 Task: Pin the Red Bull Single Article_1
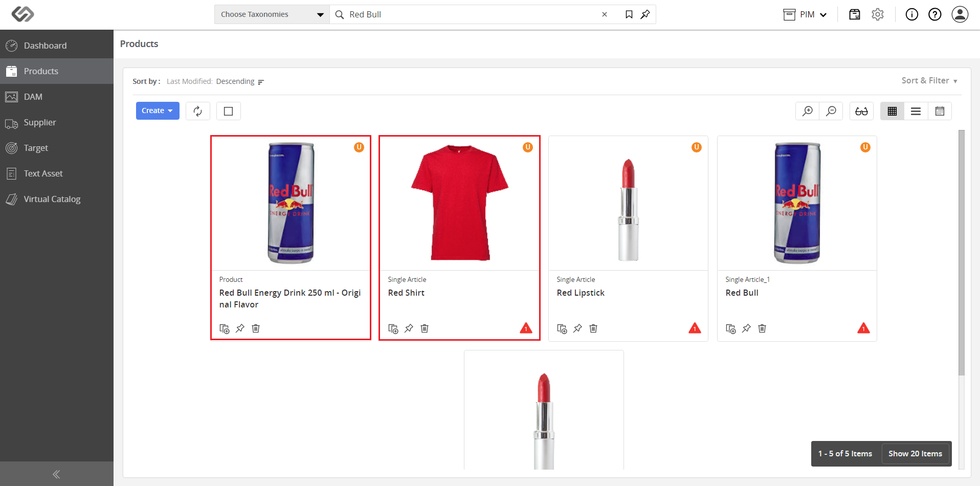746,328
